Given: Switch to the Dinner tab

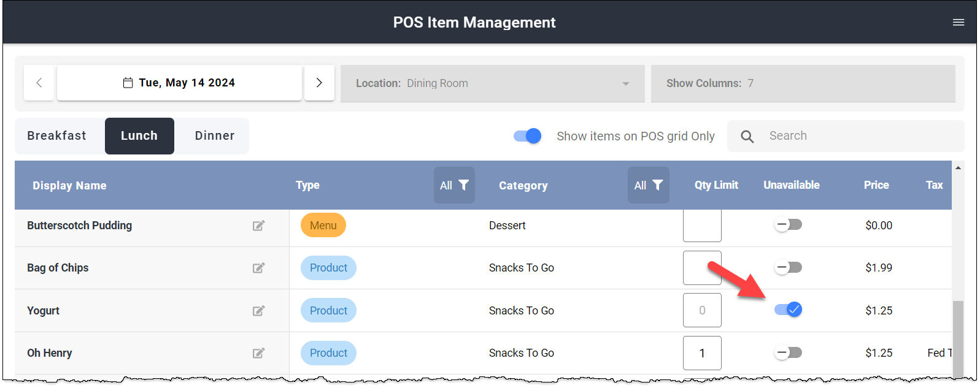Looking at the screenshot, I should click(x=215, y=136).
